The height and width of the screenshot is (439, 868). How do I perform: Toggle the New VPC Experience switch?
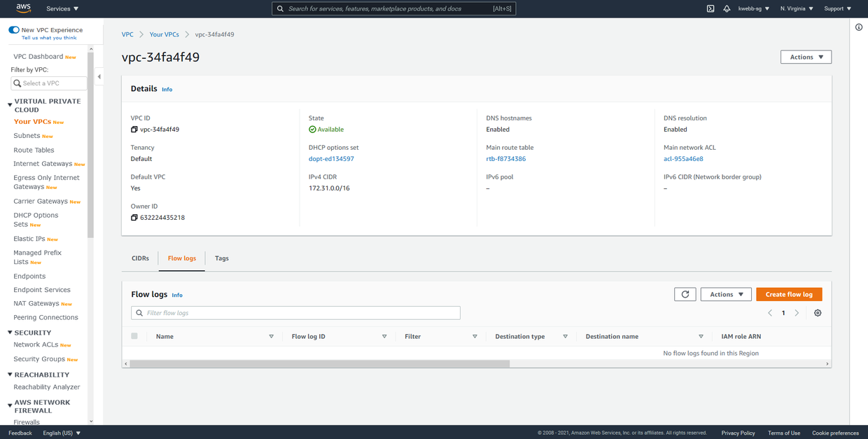[14, 30]
